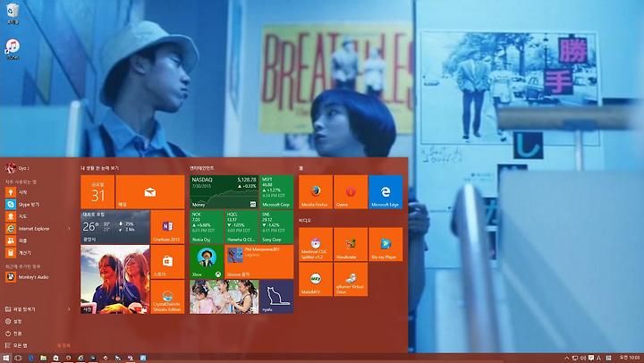This screenshot has height=363, width=644.
Task: Launch the Mozilla Firefox tile
Action: tap(316, 191)
